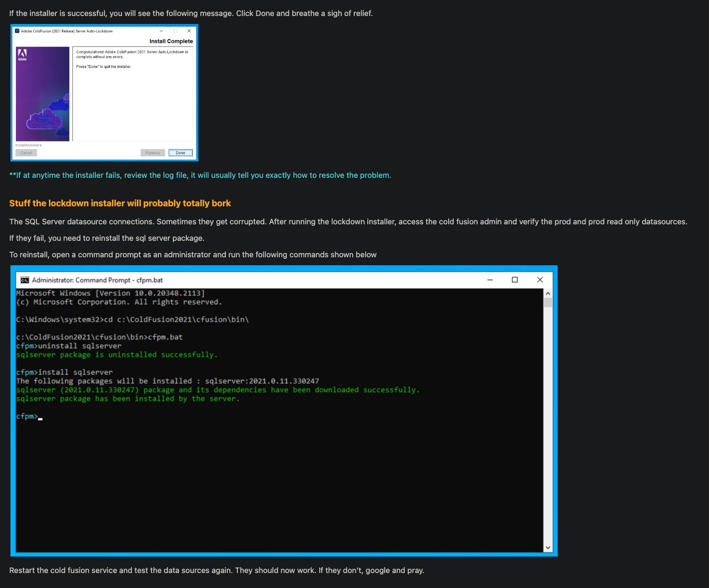Screen dimensions: 709x588
Task: Click 'Restart the cold fusion service' paragraph
Action: coord(217,571)
